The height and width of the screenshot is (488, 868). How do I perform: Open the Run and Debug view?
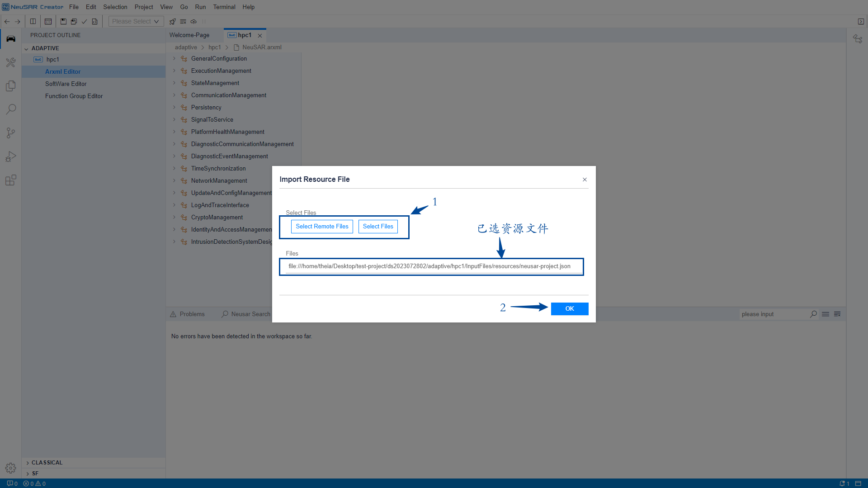(11, 156)
